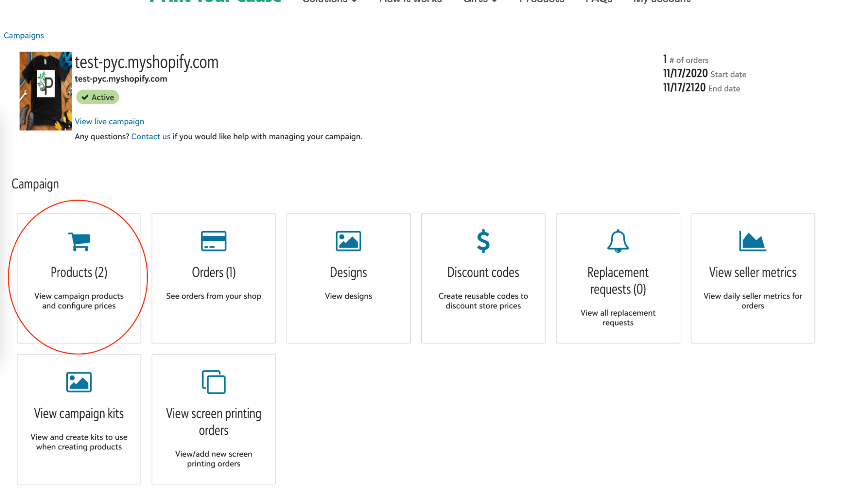Click the copy icon for screen printing orders
Viewport: 854px width, 504px height.
point(214,382)
